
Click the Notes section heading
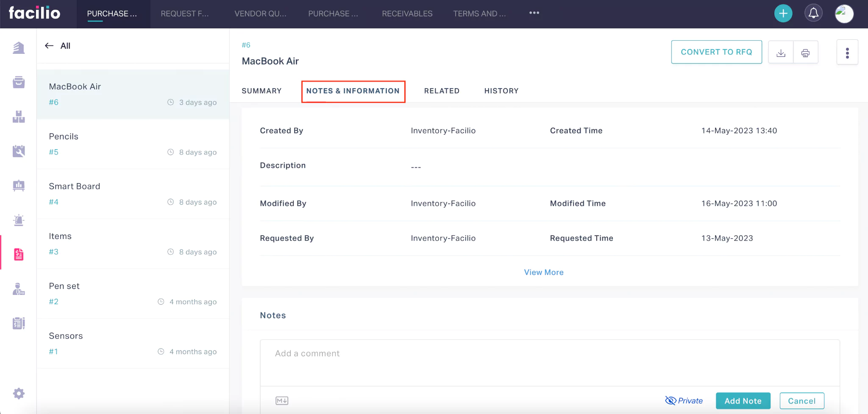273,315
